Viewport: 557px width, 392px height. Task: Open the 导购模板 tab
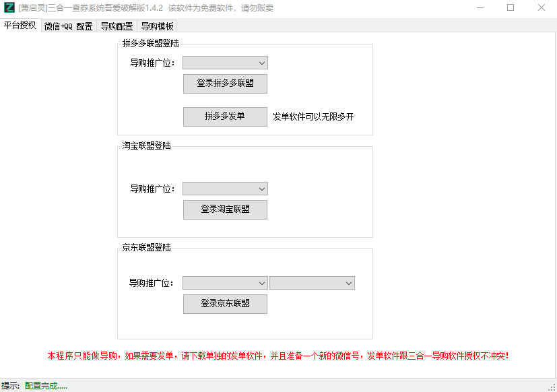157,26
